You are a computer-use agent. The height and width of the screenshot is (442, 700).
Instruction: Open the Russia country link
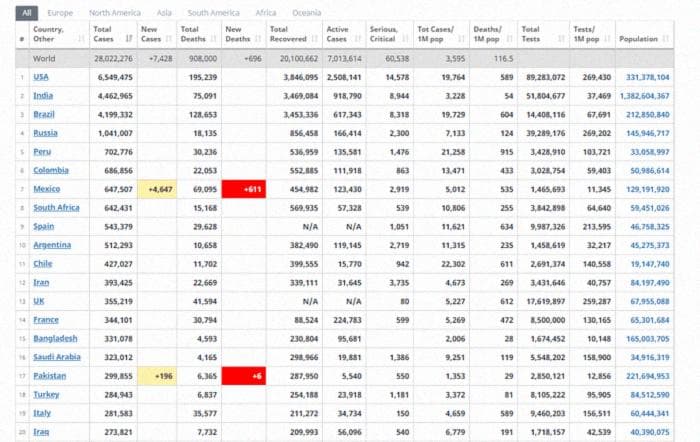(x=45, y=133)
